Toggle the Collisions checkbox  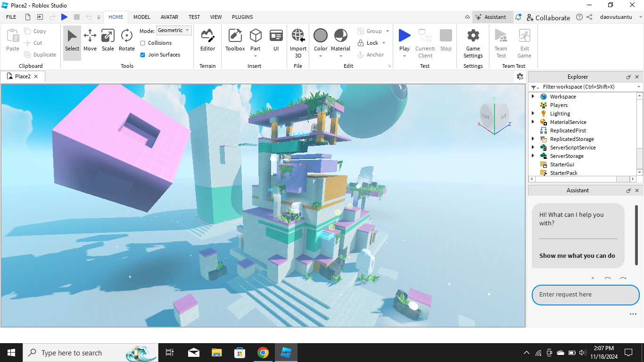tap(143, 43)
